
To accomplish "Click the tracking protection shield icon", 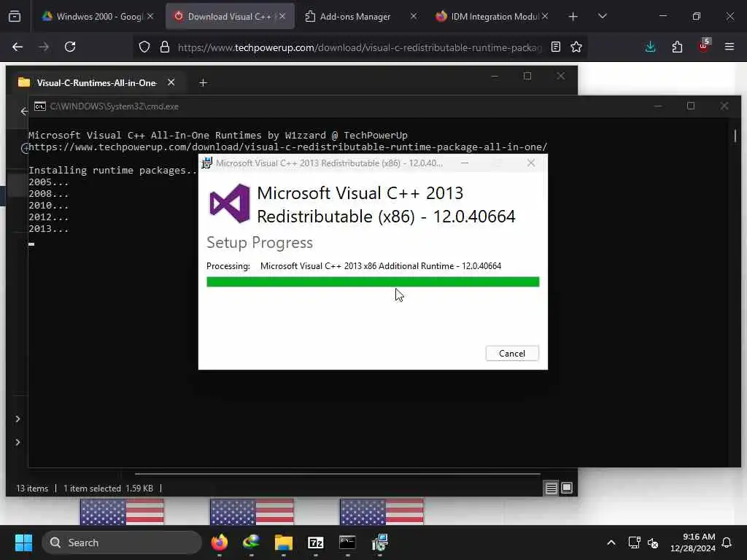I will [144, 47].
